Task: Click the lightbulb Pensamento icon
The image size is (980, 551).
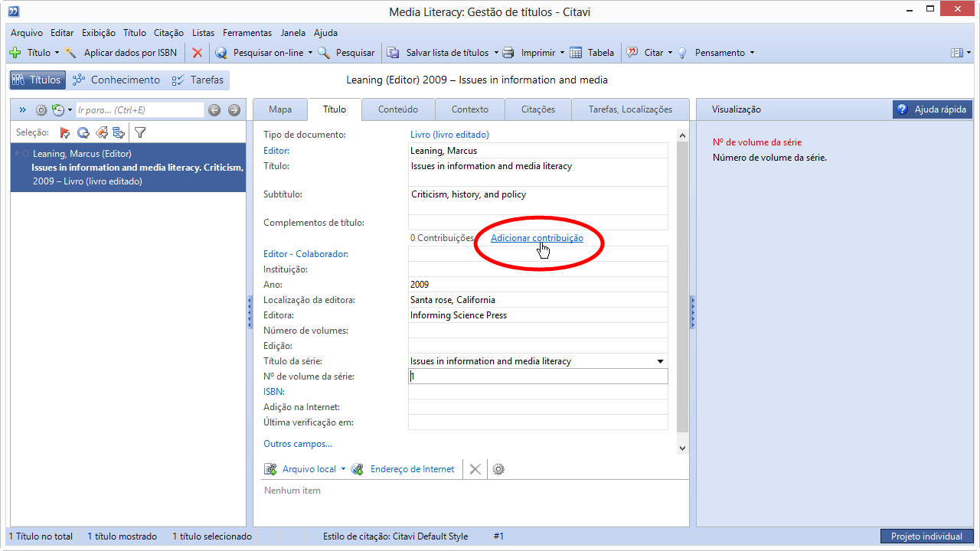Action: [x=681, y=53]
